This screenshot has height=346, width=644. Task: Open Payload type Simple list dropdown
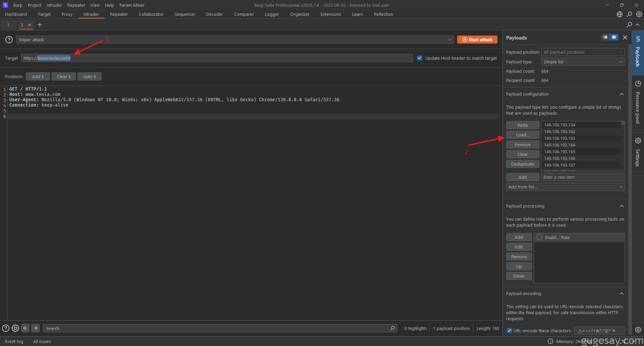point(583,62)
